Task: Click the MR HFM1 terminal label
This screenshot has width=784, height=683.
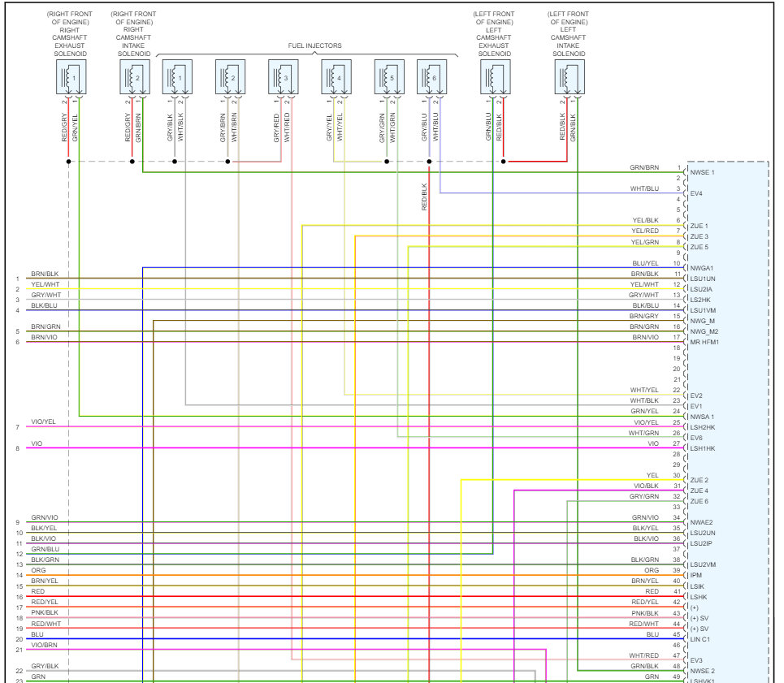Action: click(x=704, y=342)
